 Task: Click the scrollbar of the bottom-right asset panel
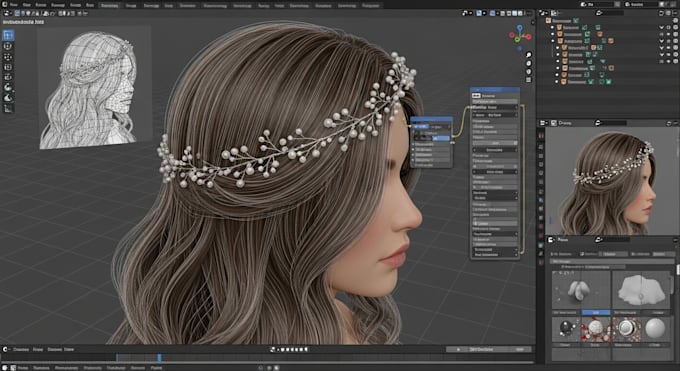678,269
